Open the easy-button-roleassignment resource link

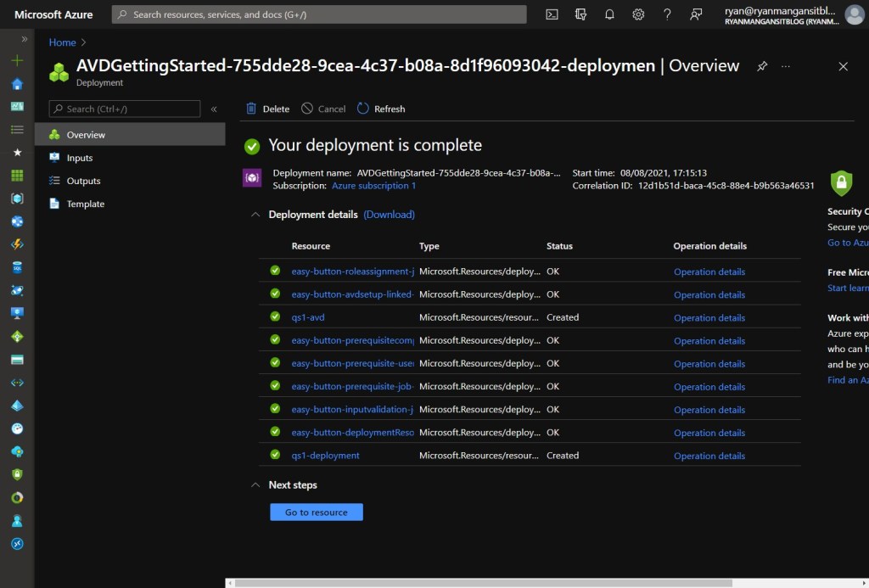[352, 272]
